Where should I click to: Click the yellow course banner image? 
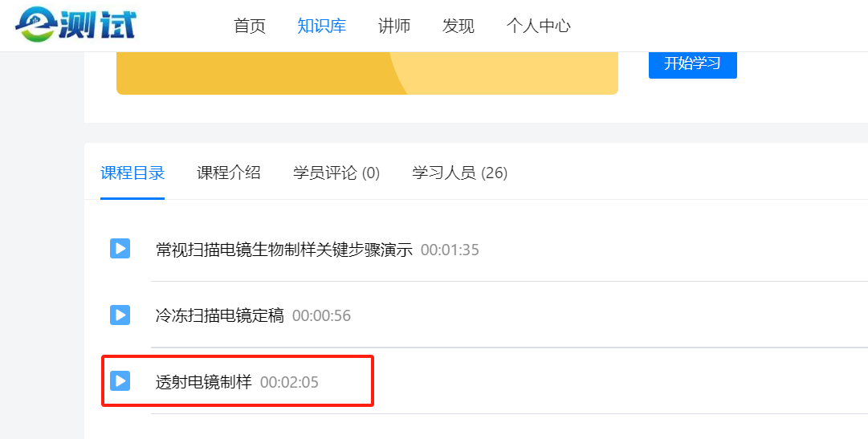tap(367, 73)
